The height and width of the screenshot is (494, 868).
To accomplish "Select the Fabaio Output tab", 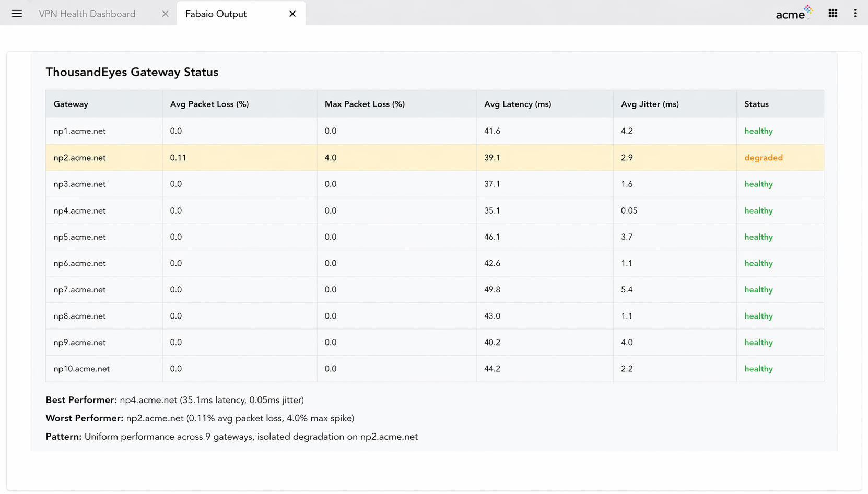I will [216, 14].
